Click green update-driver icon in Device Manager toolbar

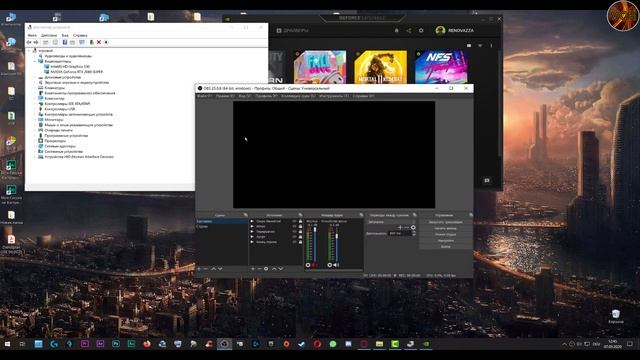pyautogui.click(x=91, y=42)
